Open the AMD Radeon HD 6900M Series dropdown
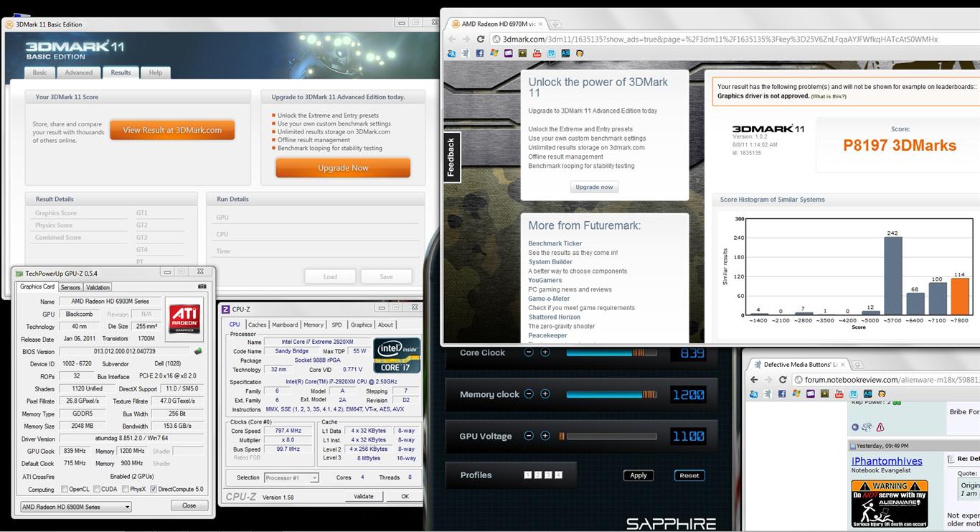The width and height of the screenshot is (980, 532). (x=75, y=507)
